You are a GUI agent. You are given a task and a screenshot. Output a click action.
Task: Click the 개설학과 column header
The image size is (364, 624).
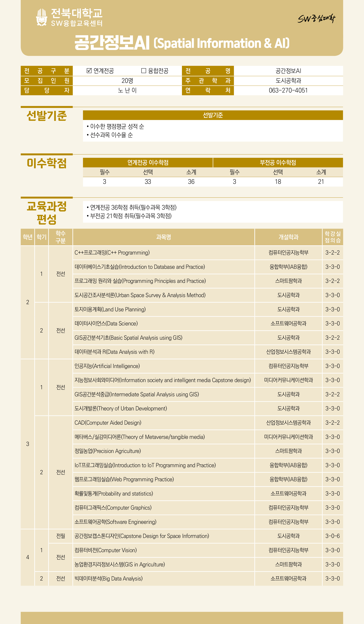click(288, 237)
